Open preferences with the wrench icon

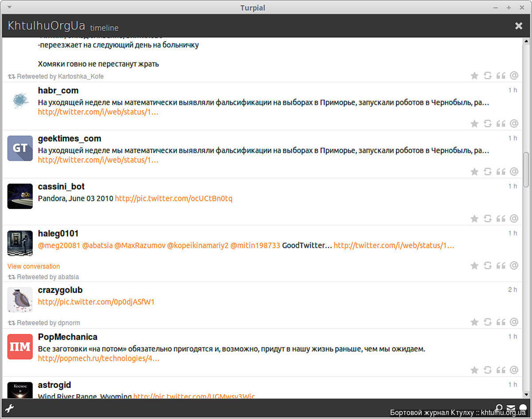(9, 408)
